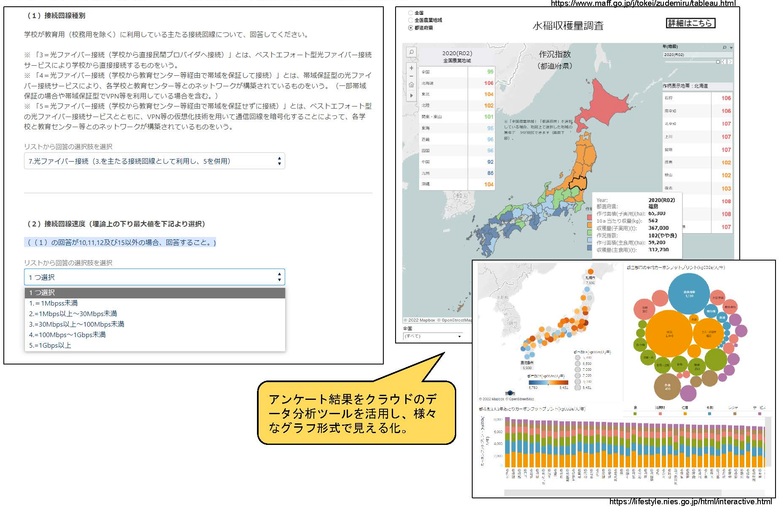Reset map view with the home icon

[x=411, y=85]
